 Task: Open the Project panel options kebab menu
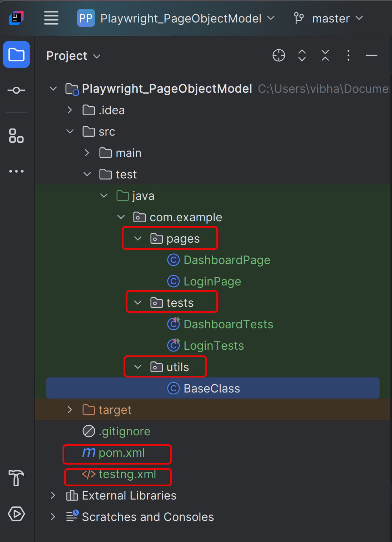(348, 55)
